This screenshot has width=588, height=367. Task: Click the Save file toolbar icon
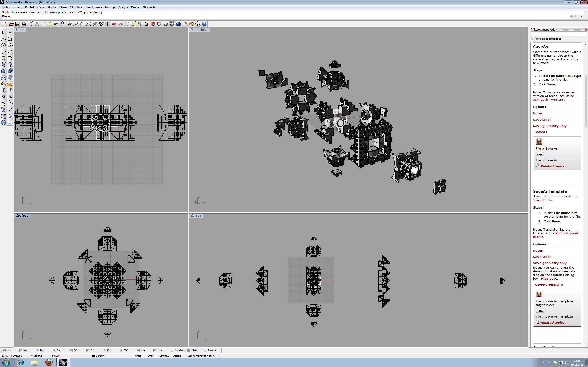click(17, 24)
